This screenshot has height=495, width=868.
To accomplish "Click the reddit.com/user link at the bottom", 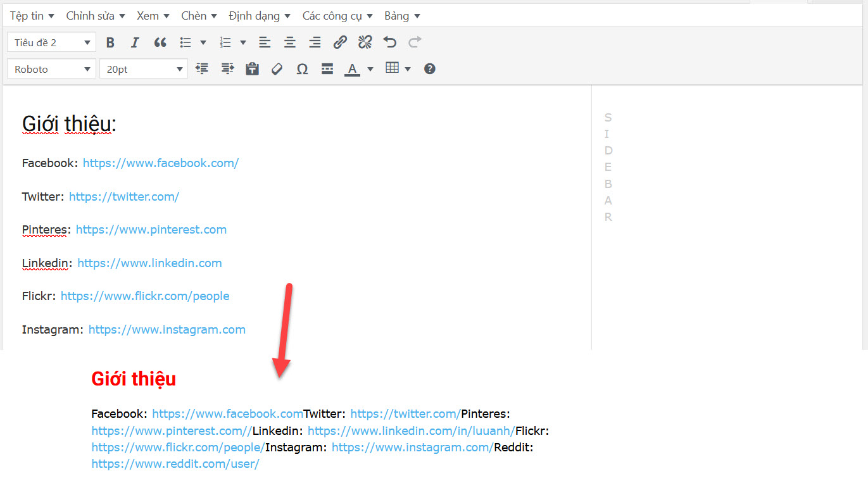I will (x=175, y=464).
